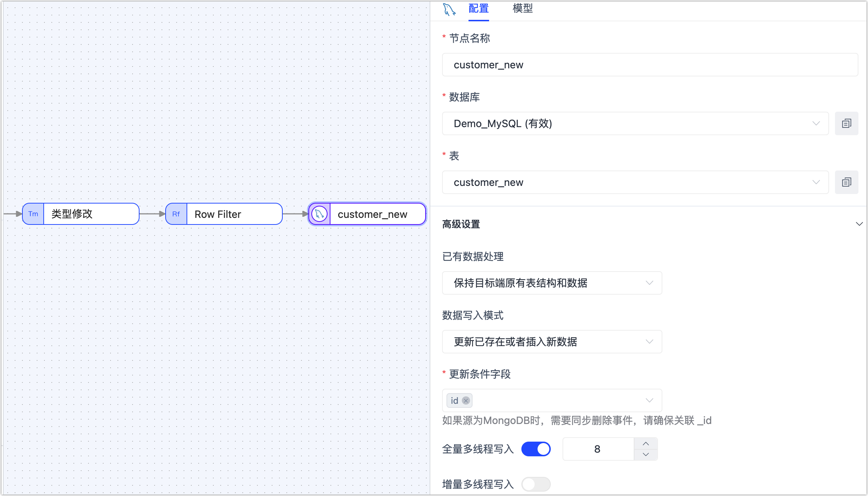868x496 pixels.
Task: Increase thread count with up arrow
Action: pyautogui.click(x=646, y=443)
